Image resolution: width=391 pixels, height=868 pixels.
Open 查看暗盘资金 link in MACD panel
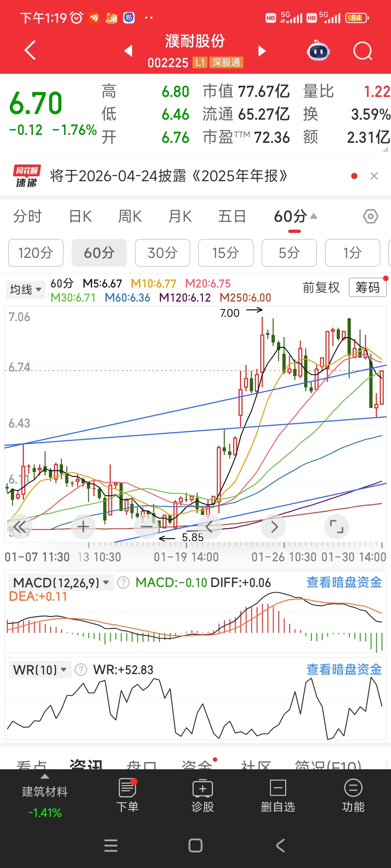[344, 582]
